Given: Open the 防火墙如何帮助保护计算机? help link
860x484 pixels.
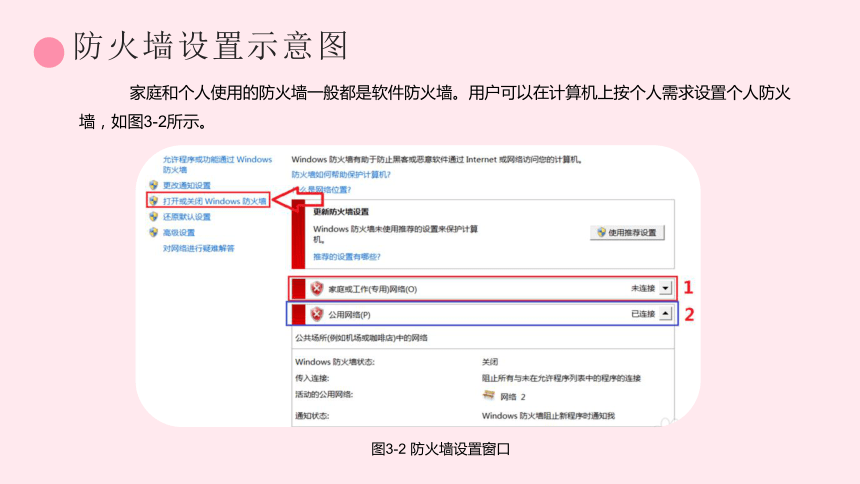Looking at the screenshot, I should pyautogui.click(x=341, y=175).
